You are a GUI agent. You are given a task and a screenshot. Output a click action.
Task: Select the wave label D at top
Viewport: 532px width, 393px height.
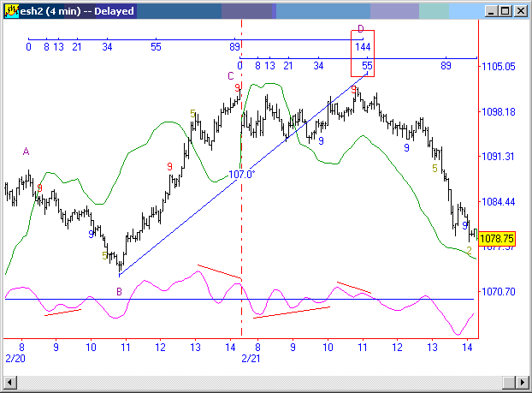click(361, 29)
